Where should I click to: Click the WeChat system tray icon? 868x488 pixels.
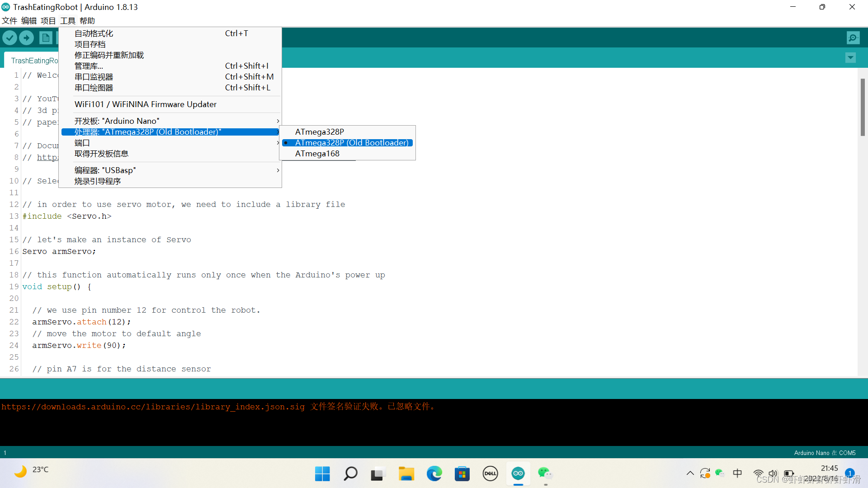point(720,473)
